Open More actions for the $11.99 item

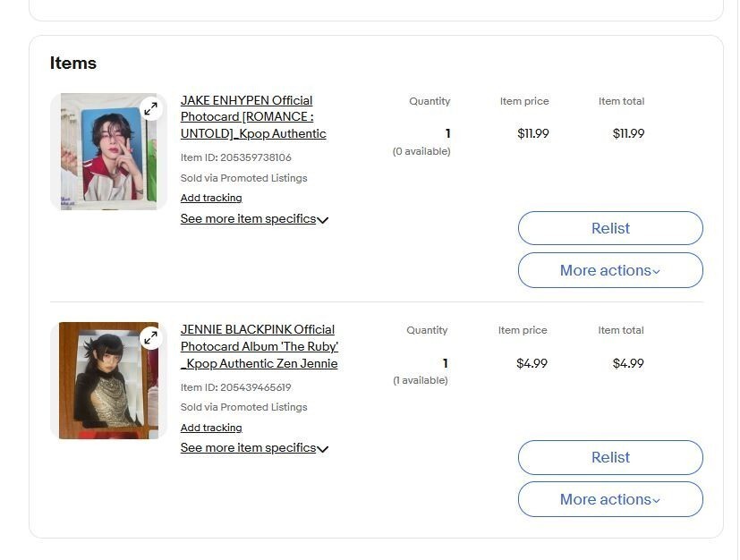click(610, 270)
